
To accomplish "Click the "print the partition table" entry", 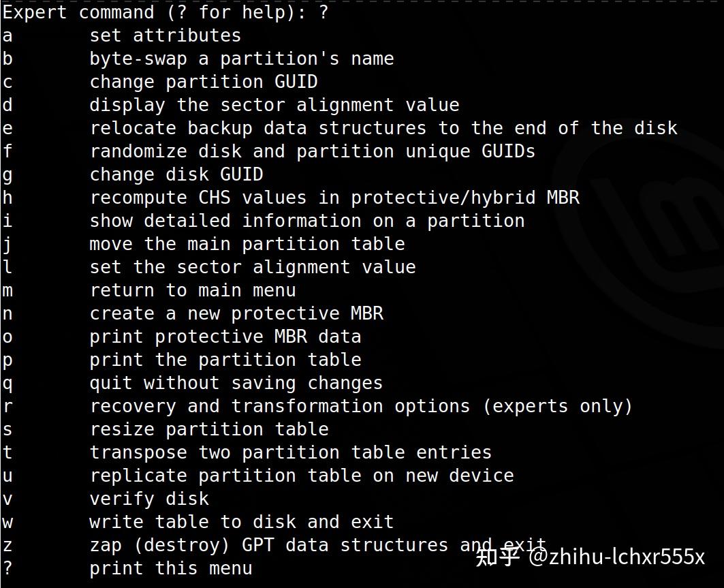I will tap(225, 360).
